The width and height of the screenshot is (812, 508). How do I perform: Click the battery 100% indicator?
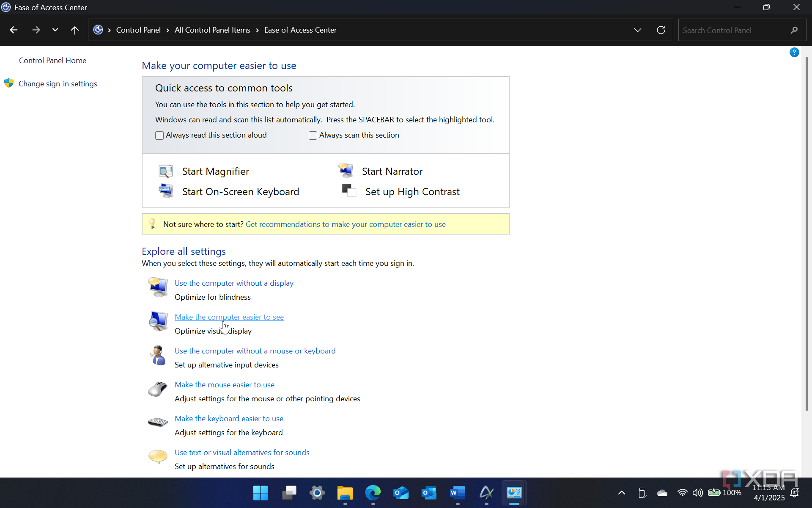(724, 493)
